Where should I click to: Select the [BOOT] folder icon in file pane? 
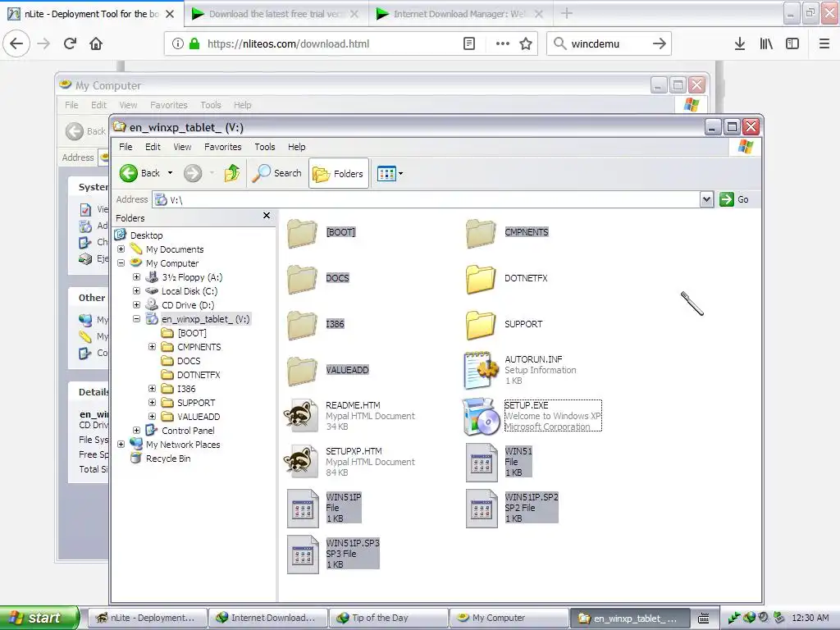[302, 233]
